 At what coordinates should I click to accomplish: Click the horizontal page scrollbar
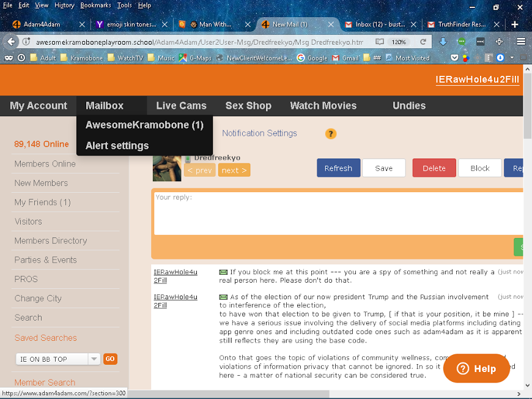coord(228,394)
